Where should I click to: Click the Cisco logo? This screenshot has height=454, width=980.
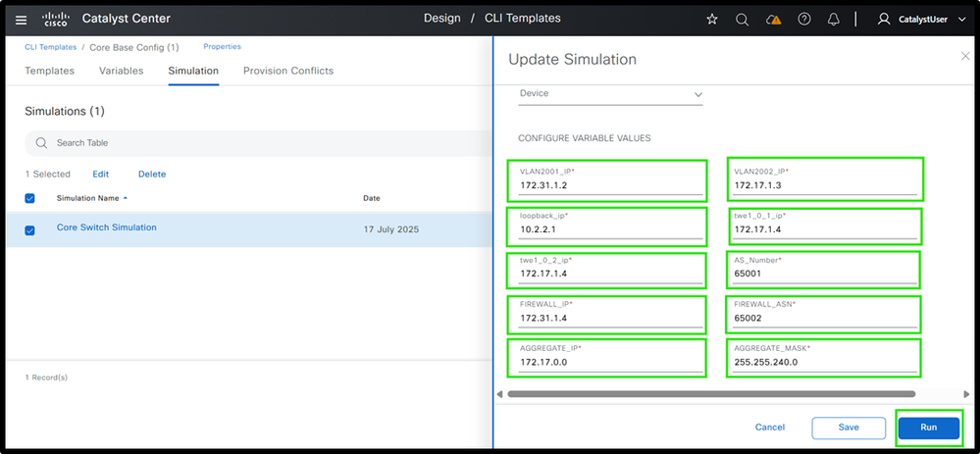55,20
